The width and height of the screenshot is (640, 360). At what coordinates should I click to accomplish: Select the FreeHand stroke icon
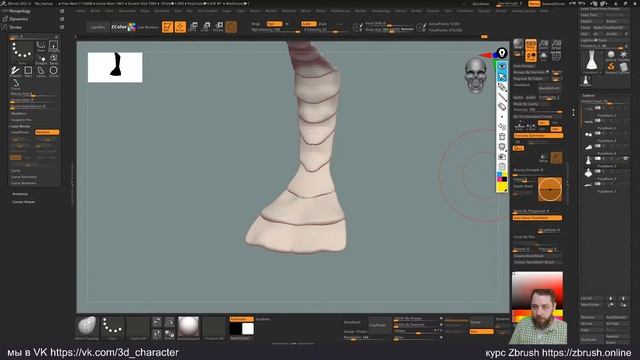point(16,72)
